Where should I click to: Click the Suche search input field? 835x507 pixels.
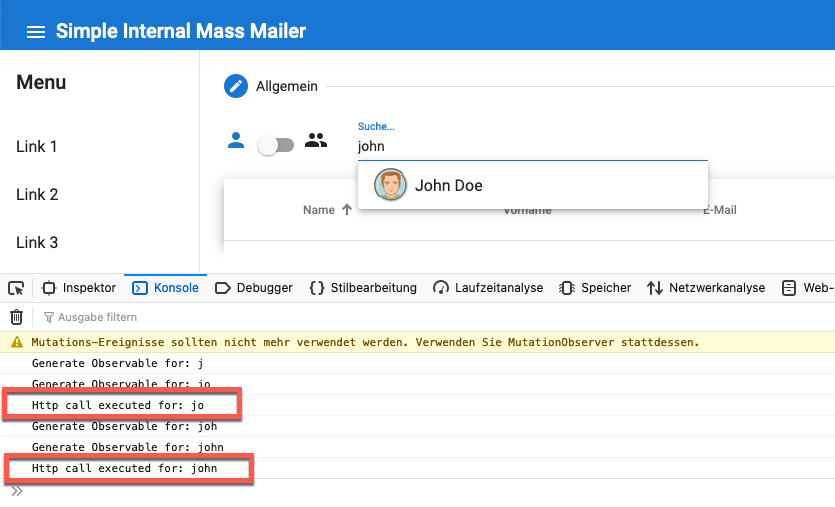click(x=532, y=146)
